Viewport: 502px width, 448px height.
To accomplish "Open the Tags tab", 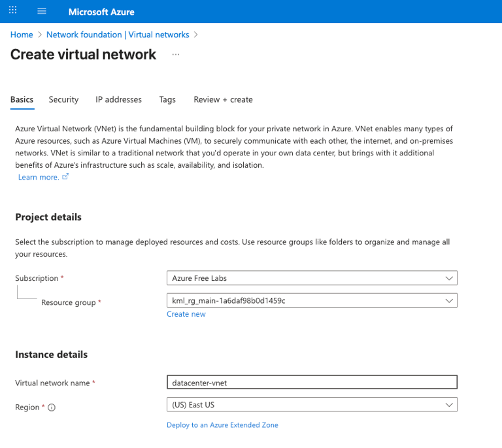I will pos(167,99).
